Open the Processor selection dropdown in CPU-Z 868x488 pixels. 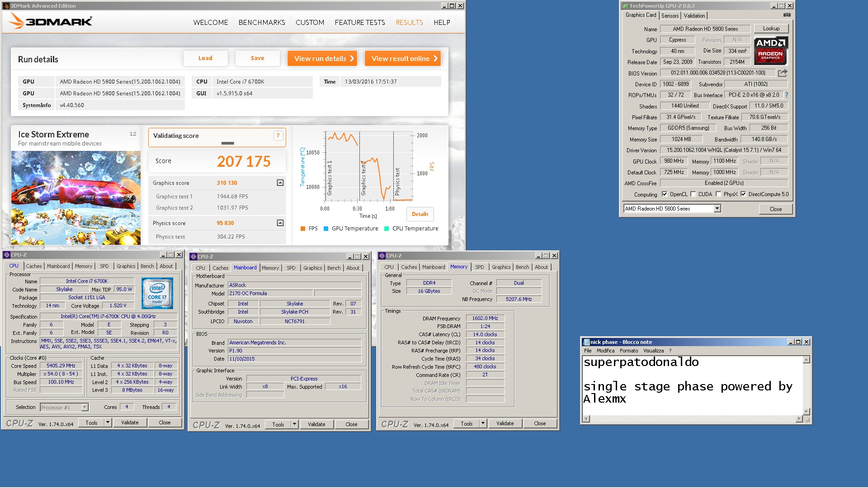(85, 407)
